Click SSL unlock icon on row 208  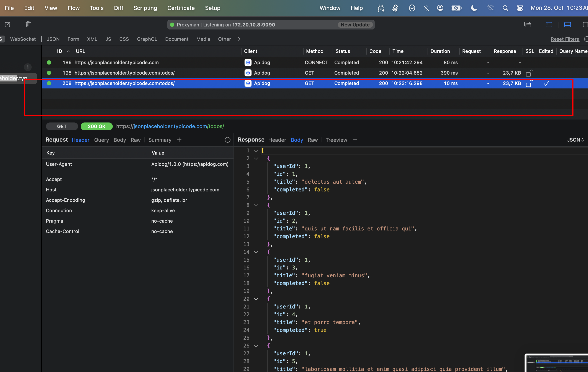click(x=529, y=83)
